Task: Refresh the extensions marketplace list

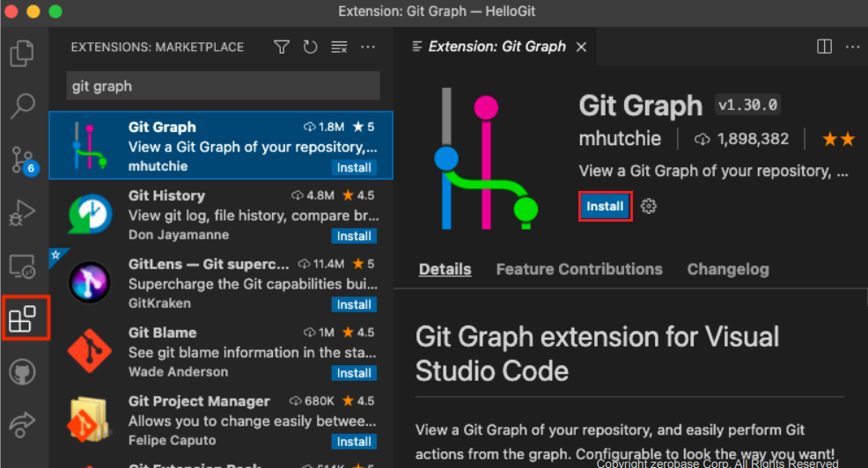Action: pos(311,47)
